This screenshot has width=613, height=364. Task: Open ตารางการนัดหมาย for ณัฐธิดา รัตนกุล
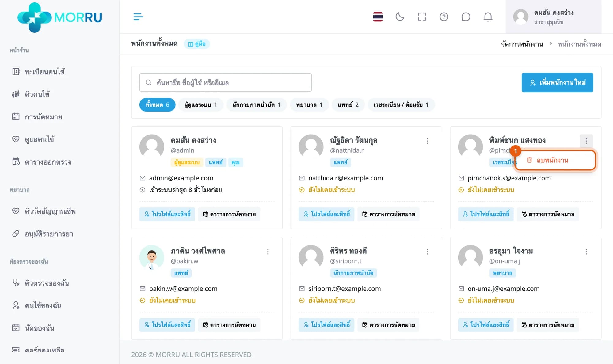(x=388, y=214)
